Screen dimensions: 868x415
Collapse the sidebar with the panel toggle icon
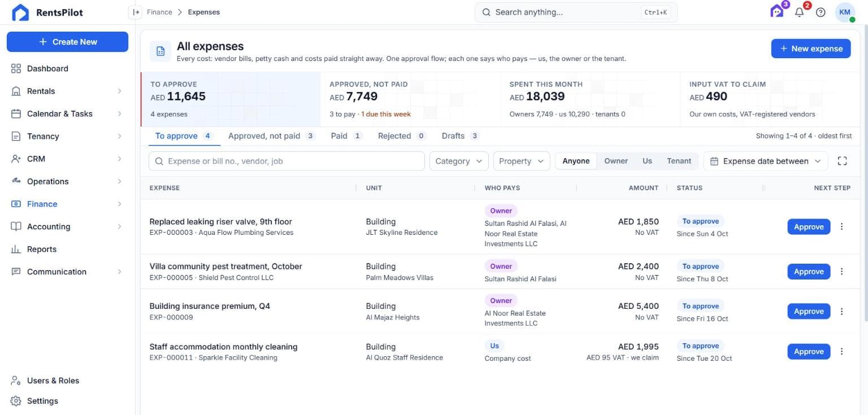point(136,12)
